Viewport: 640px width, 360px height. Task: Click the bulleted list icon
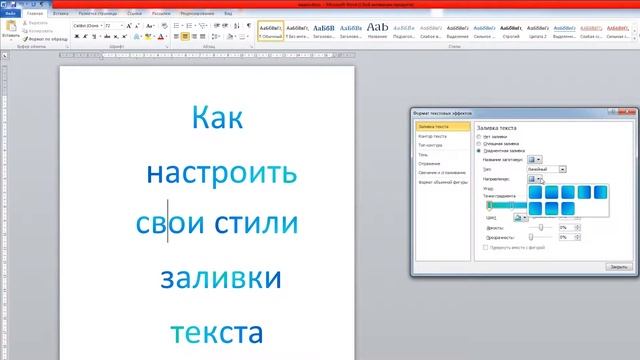click(176, 26)
